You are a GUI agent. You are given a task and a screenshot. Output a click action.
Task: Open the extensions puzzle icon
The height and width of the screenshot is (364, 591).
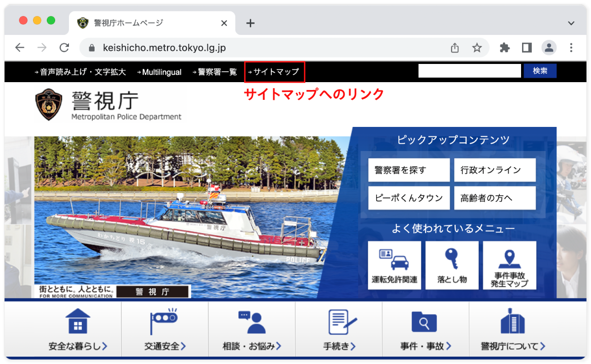(x=505, y=48)
